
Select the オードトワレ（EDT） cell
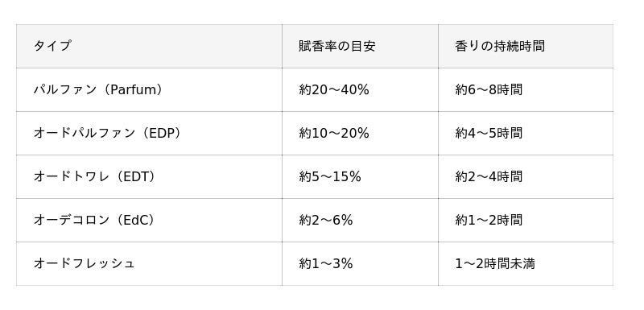point(149,177)
